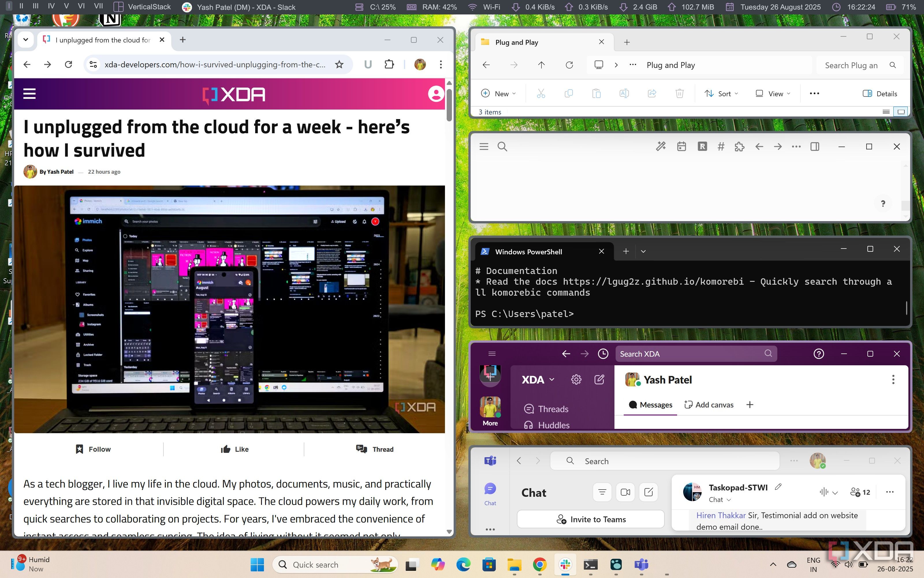Expand the breadcrumb chevron in Explorer address bar
Screen dimensions: 924x578
(x=616, y=65)
